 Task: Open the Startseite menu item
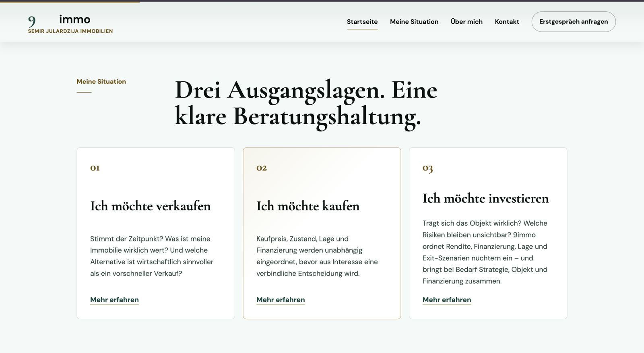362,22
